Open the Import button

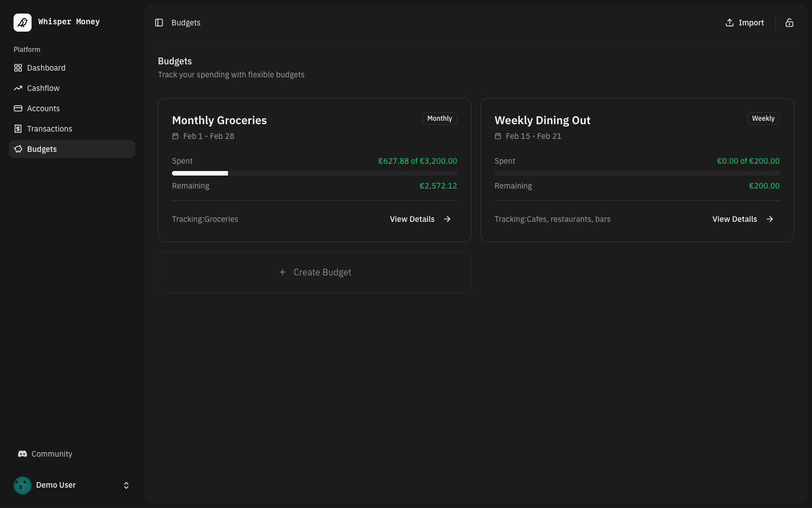point(744,23)
